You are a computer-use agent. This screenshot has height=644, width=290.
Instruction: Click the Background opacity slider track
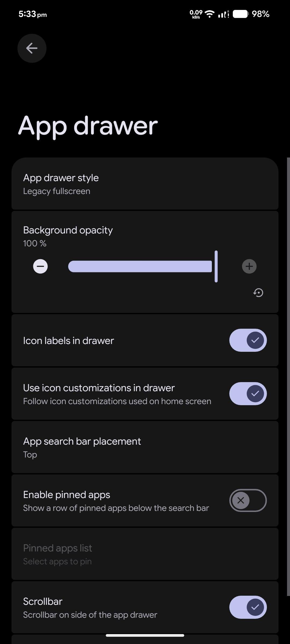[x=140, y=266]
